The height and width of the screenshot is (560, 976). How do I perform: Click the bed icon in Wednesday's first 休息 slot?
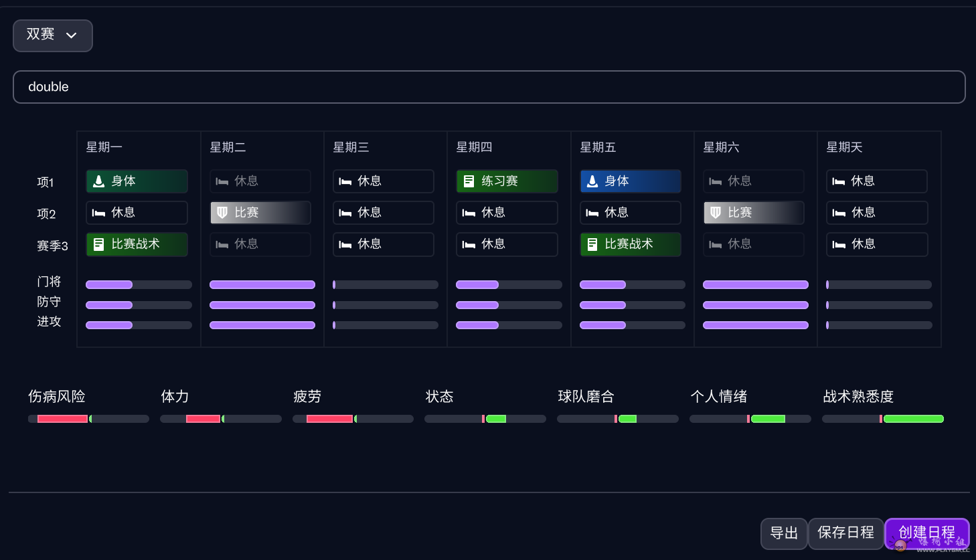point(345,181)
